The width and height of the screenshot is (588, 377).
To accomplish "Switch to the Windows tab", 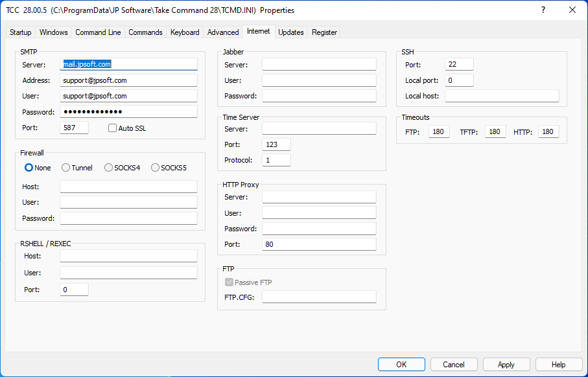I will coord(53,32).
